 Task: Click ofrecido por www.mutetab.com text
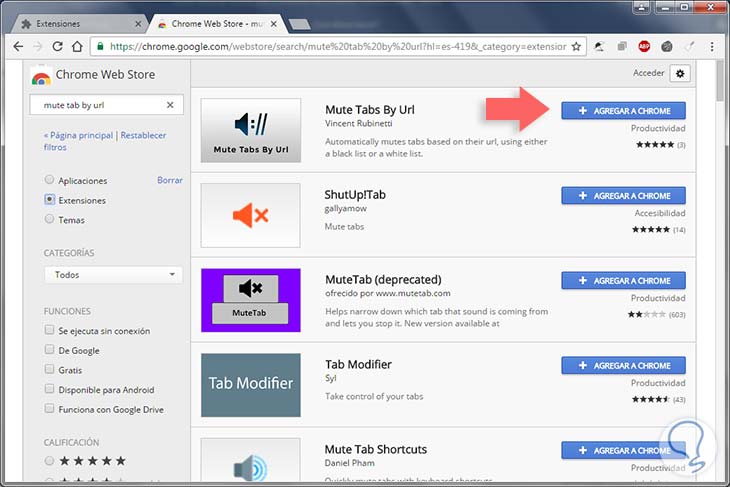387,293
